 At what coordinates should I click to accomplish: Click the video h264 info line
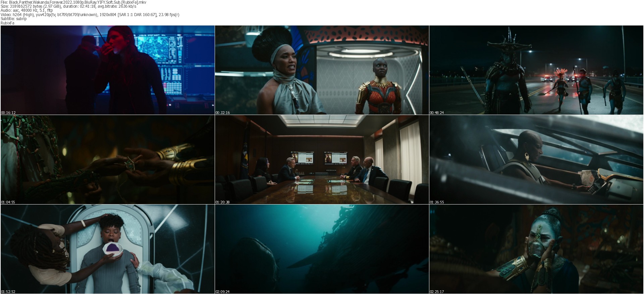coord(90,15)
